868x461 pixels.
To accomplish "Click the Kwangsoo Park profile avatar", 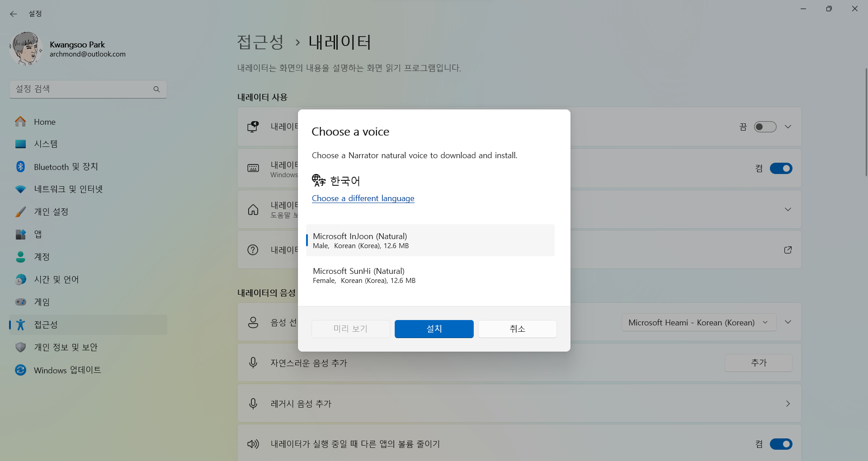I will point(26,48).
